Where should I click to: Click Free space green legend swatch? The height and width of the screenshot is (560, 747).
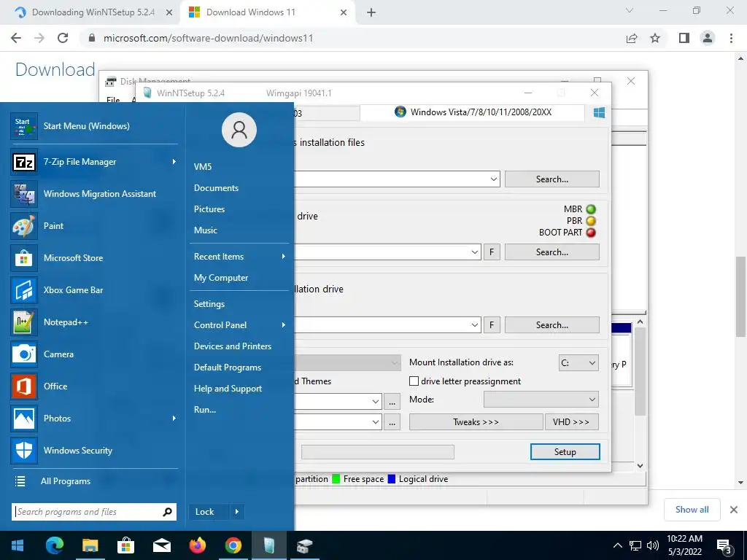coord(336,479)
